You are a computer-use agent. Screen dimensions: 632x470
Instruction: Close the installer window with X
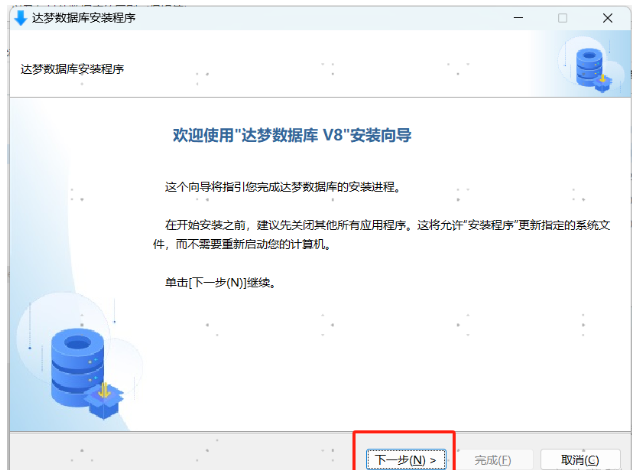[607, 18]
